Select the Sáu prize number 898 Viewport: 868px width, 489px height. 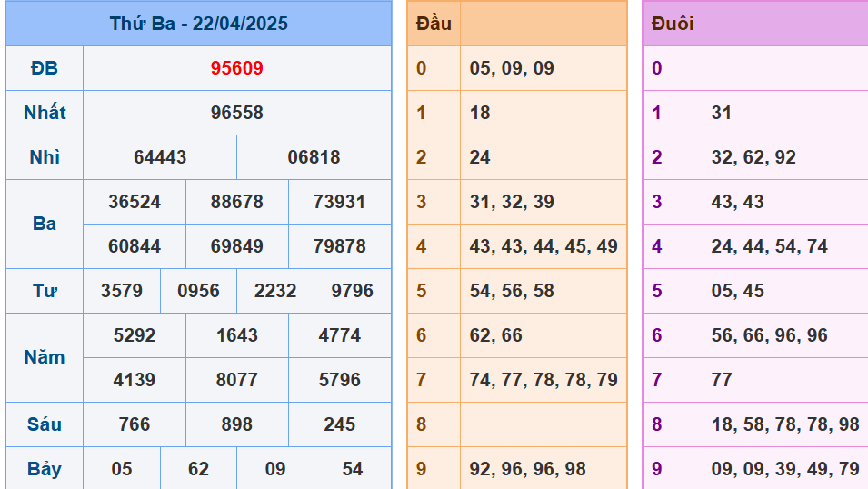pos(237,424)
